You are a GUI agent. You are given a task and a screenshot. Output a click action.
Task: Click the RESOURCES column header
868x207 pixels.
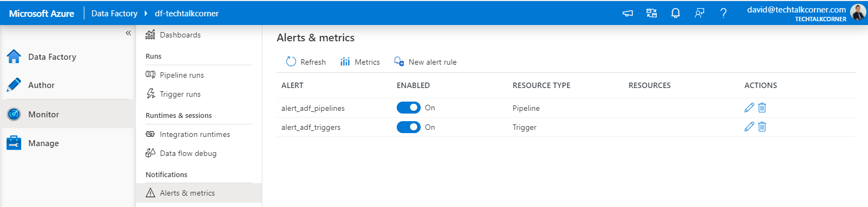point(649,85)
